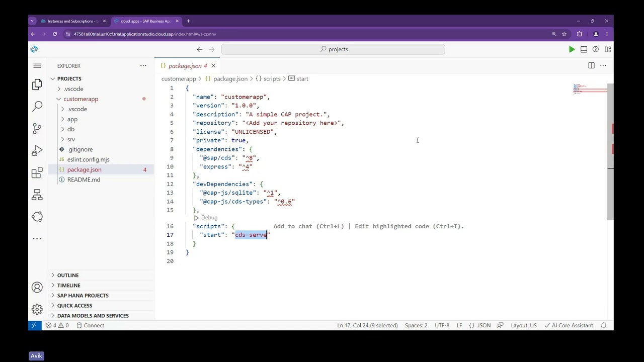The width and height of the screenshot is (644, 362).
Task: Open Layout: US status item
Action: (524, 325)
